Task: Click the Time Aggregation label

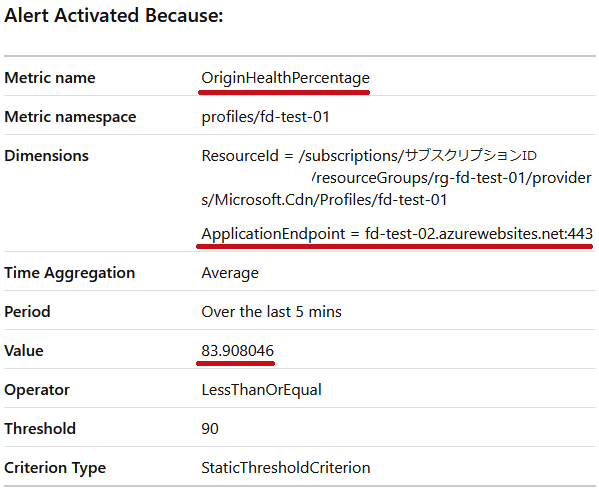Action: 70,273
